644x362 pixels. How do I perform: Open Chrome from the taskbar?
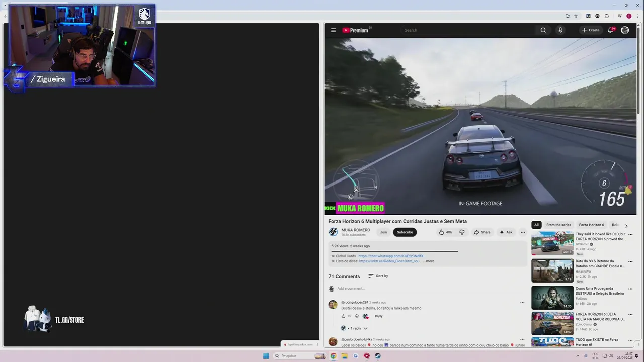pyautogui.click(x=333, y=356)
